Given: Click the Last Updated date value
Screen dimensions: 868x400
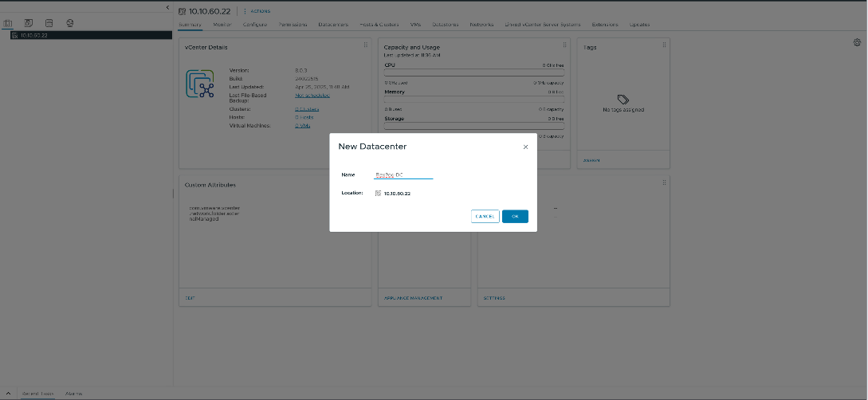Looking at the screenshot, I should point(322,87).
